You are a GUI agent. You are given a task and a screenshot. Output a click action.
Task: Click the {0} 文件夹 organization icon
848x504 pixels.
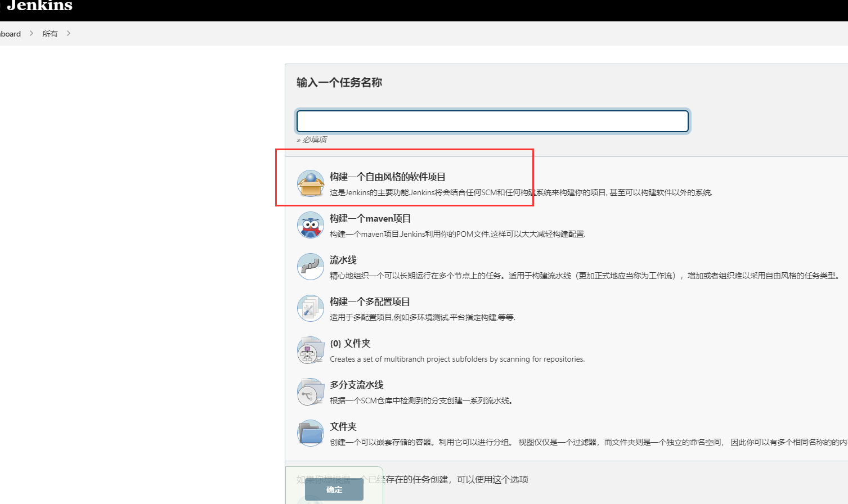(x=311, y=350)
